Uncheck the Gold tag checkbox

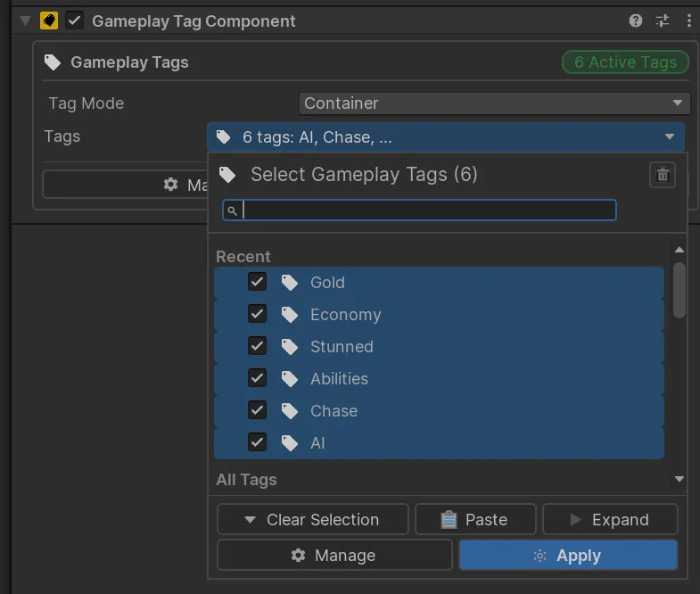[x=257, y=282]
